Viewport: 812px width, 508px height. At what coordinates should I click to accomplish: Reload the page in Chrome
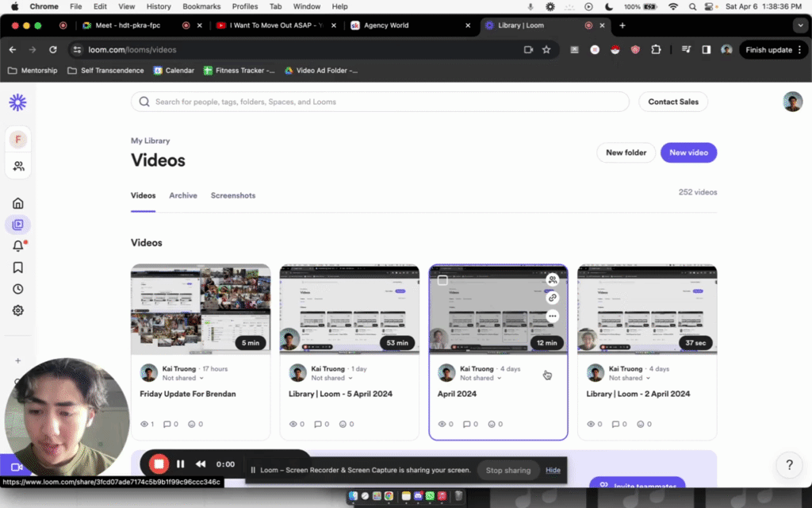pos(53,50)
